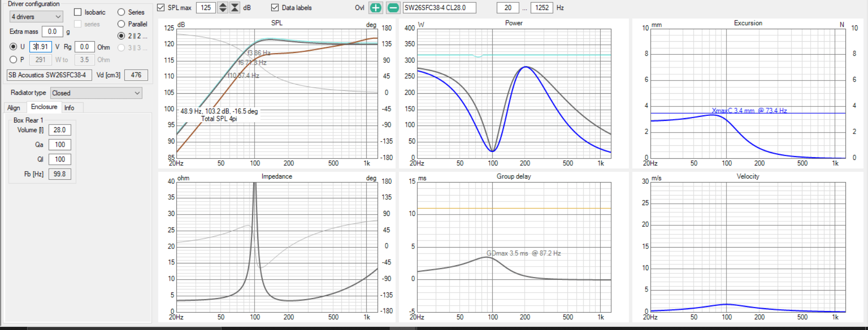Click the f10 57.4 Hz data label
This screenshot has height=330, width=868.
click(243, 76)
